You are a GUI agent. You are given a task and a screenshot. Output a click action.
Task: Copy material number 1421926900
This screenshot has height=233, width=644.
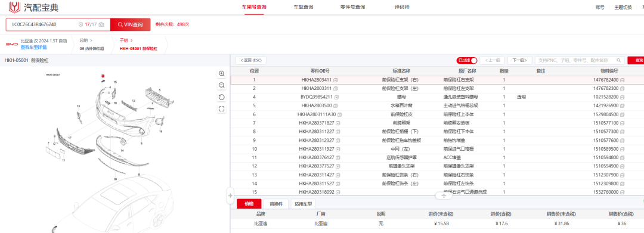(623, 106)
